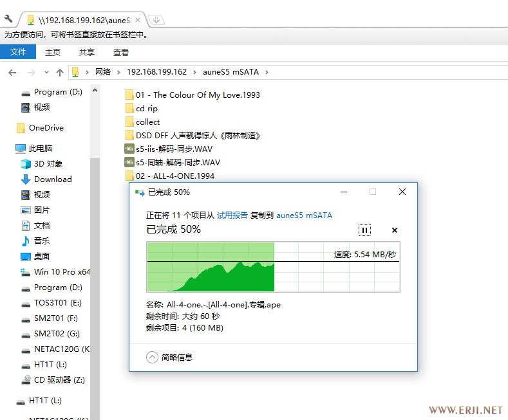
Task: Click the wrench settings icon
Action: (8, 19)
